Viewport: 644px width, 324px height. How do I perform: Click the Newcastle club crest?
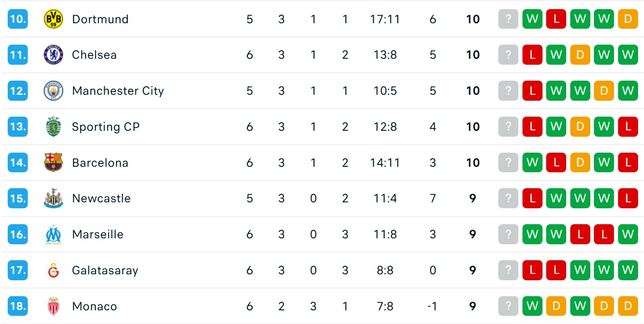tap(53, 199)
